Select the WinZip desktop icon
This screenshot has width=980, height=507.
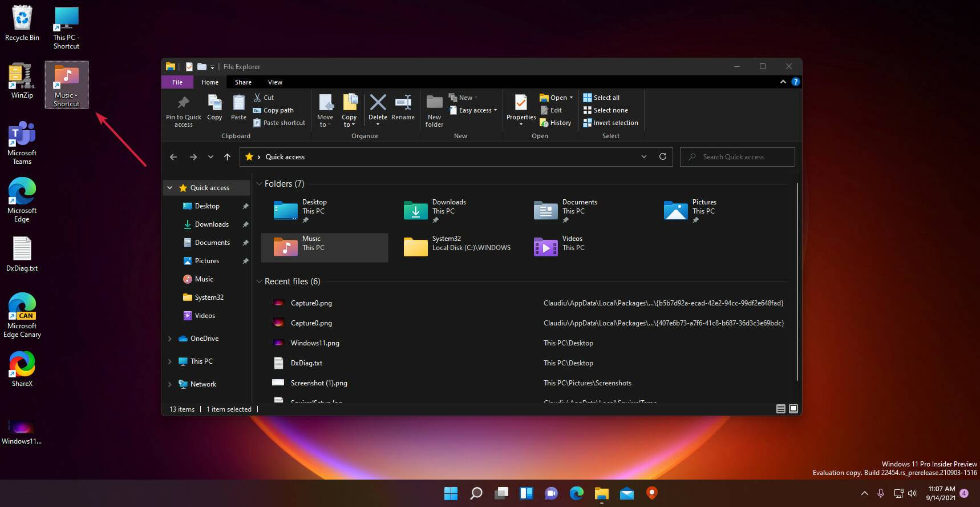pyautogui.click(x=22, y=81)
